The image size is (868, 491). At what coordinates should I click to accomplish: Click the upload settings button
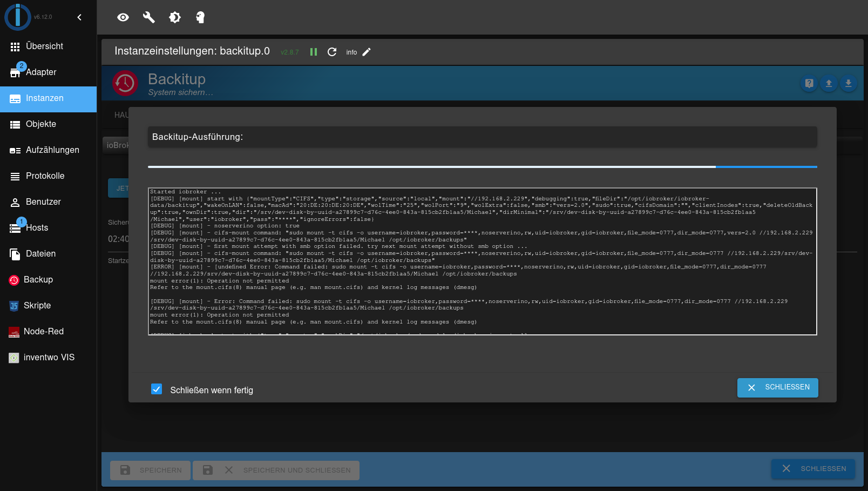829,83
